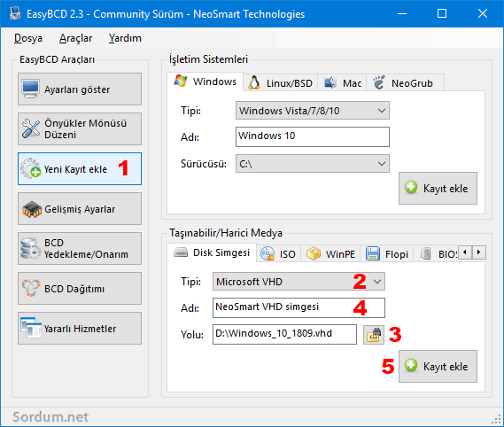Screen dimensions: 504x427
Task: Open Yararlı Hizmetler section
Action: point(80,329)
